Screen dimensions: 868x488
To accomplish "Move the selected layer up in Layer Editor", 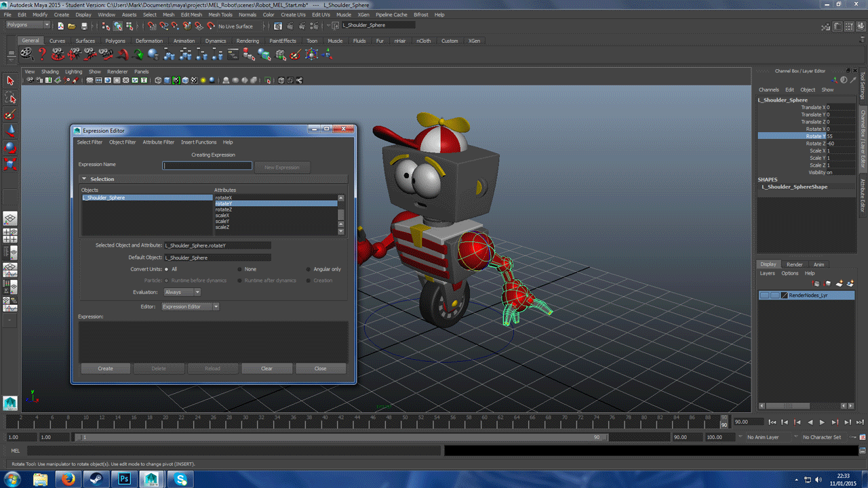I will pyautogui.click(x=816, y=283).
